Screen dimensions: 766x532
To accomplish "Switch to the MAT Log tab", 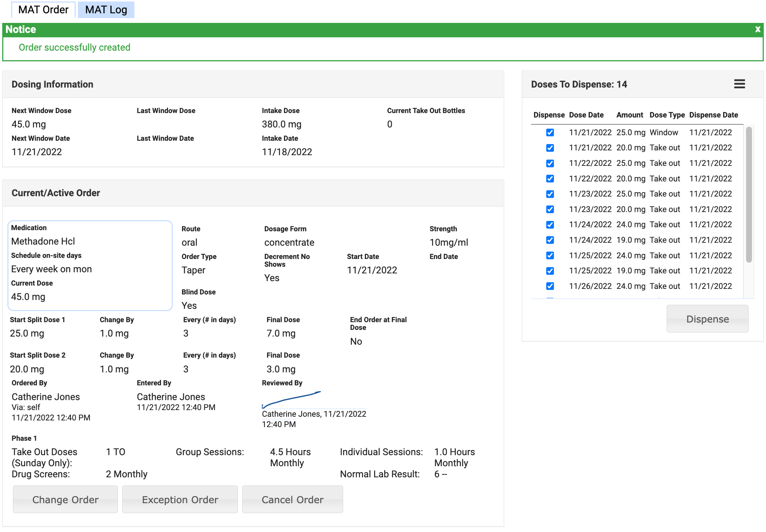I will pos(106,10).
